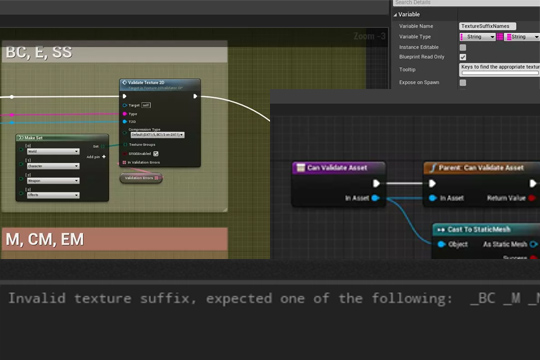Open the first String variable type dropdown

pyautogui.click(x=478, y=37)
